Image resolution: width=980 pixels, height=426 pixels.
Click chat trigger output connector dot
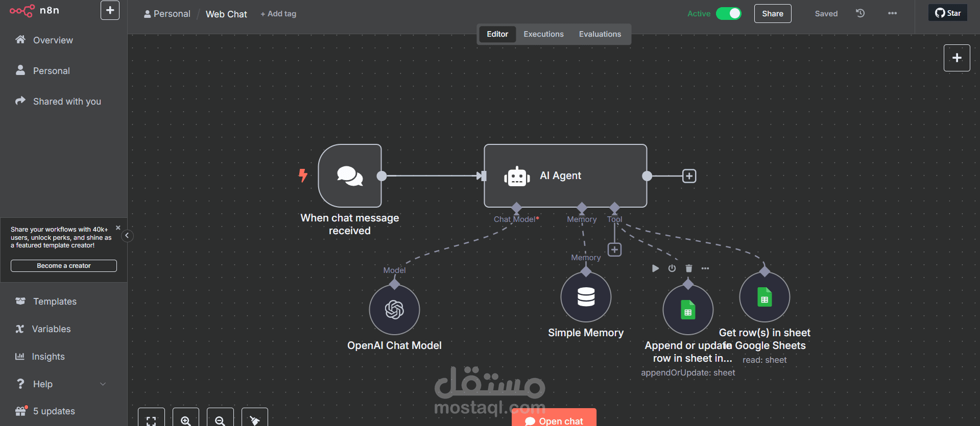pos(381,176)
